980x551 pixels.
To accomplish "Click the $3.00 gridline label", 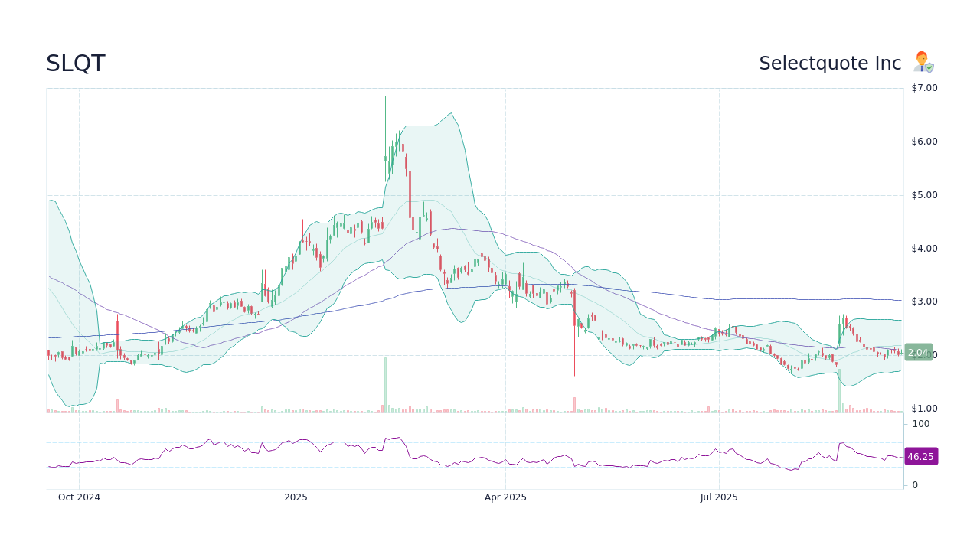I will [923, 301].
